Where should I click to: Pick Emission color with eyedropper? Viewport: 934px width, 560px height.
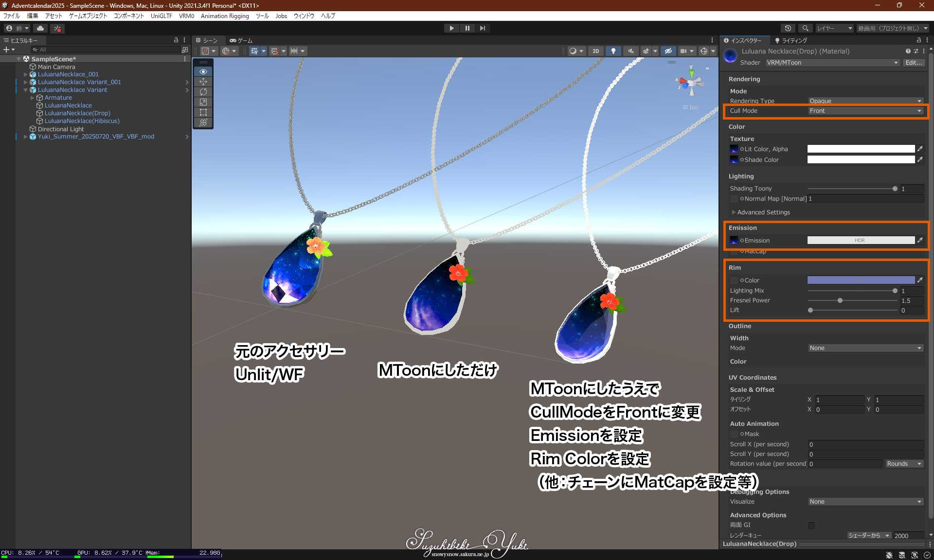(920, 240)
